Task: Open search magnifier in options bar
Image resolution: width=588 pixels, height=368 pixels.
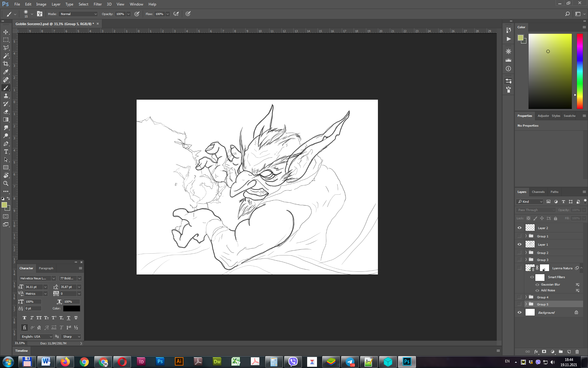Action: (567, 14)
